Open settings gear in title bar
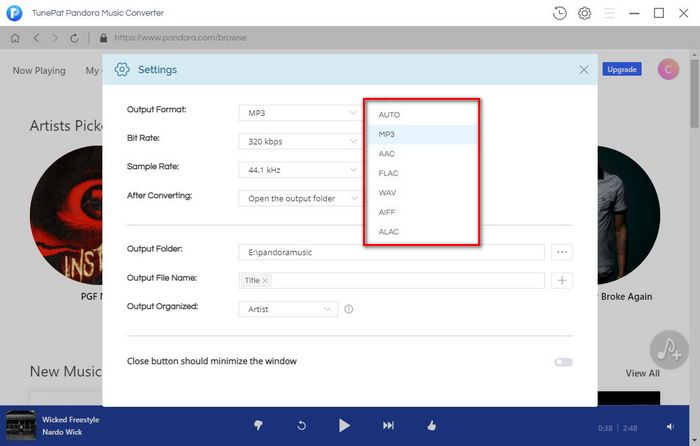This screenshot has height=446, width=700. (x=584, y=13)
